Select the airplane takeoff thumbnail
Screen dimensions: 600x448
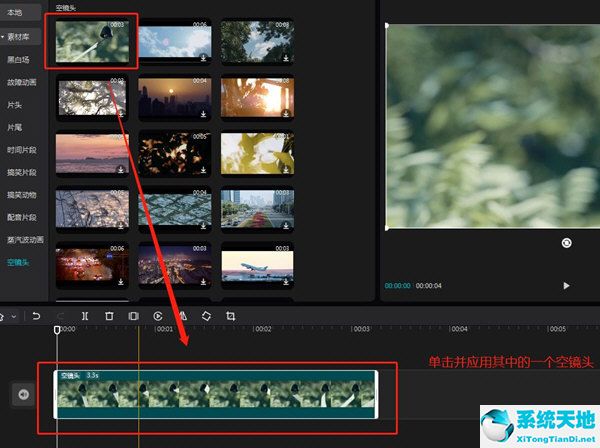click(257, 266)
